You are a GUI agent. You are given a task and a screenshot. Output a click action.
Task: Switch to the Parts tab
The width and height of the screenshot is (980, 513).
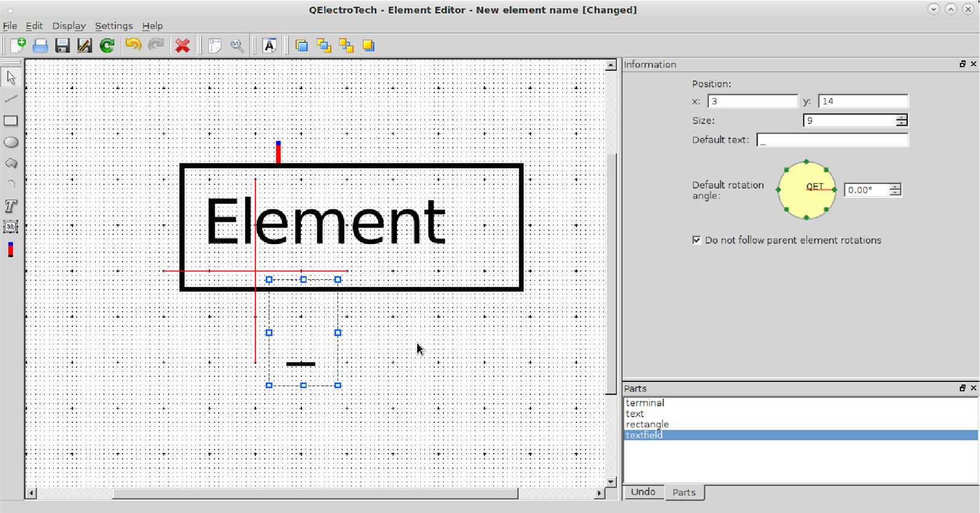(x=684, y=492)
